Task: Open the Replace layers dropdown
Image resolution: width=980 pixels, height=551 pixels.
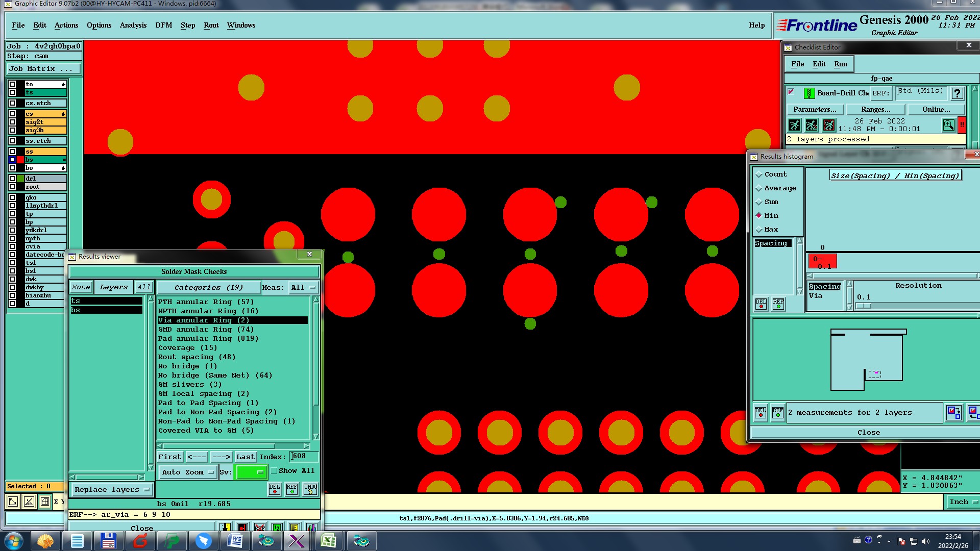Action: tap(111, 490)
